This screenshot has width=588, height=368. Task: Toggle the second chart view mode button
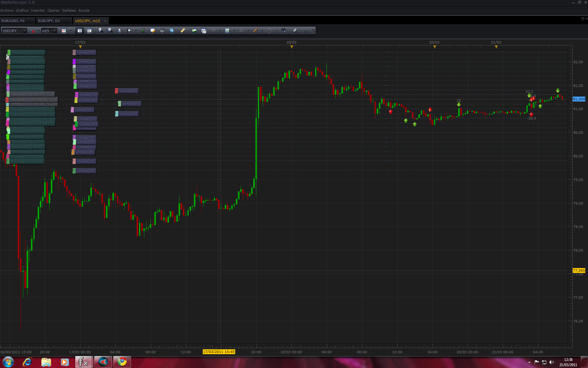pyautogui.click(x=89, y=31)
